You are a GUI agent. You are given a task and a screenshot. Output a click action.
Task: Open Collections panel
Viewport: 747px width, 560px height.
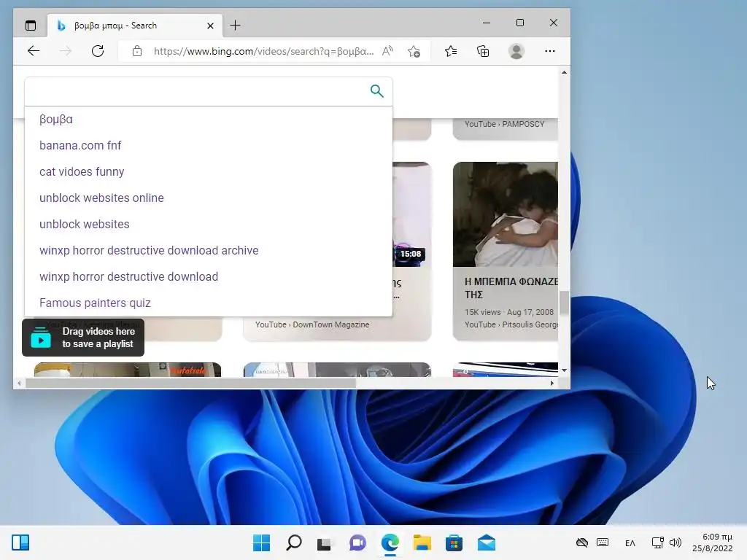[x=483, y=51]
